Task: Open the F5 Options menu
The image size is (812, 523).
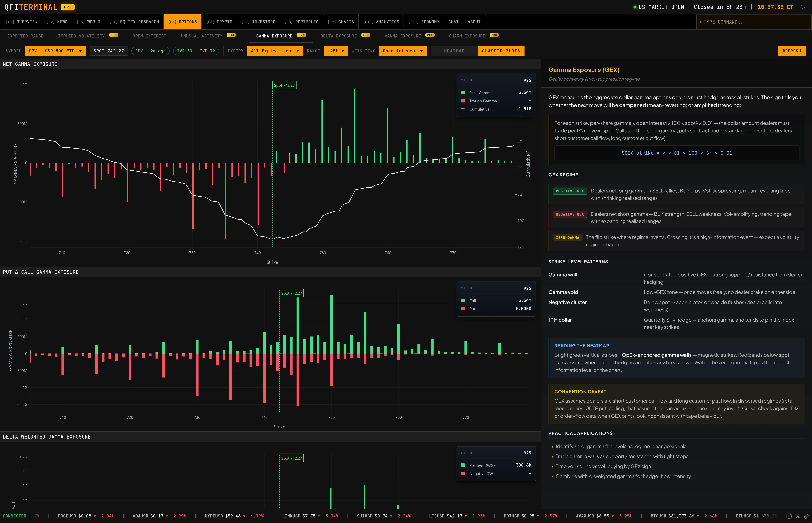Action: point(183,22)
